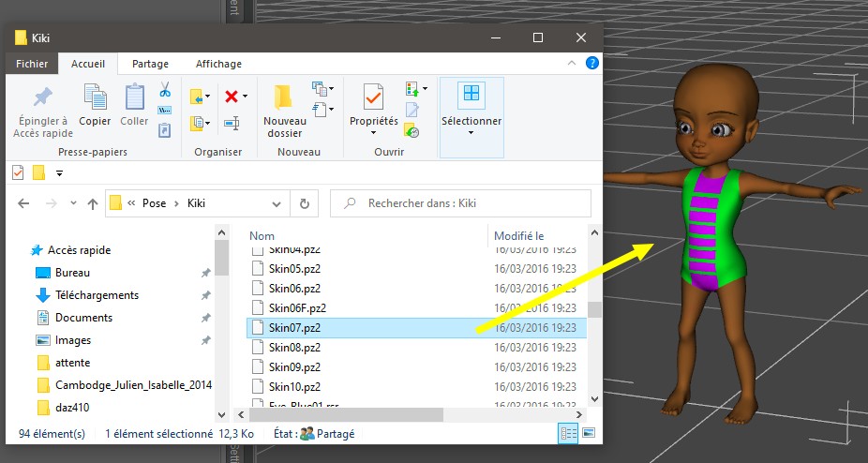Pin to quick access (Épingler à Accès rapide)
Viewport: 868px width, 463px height.
pyautogui.click(x=43, y=111)
